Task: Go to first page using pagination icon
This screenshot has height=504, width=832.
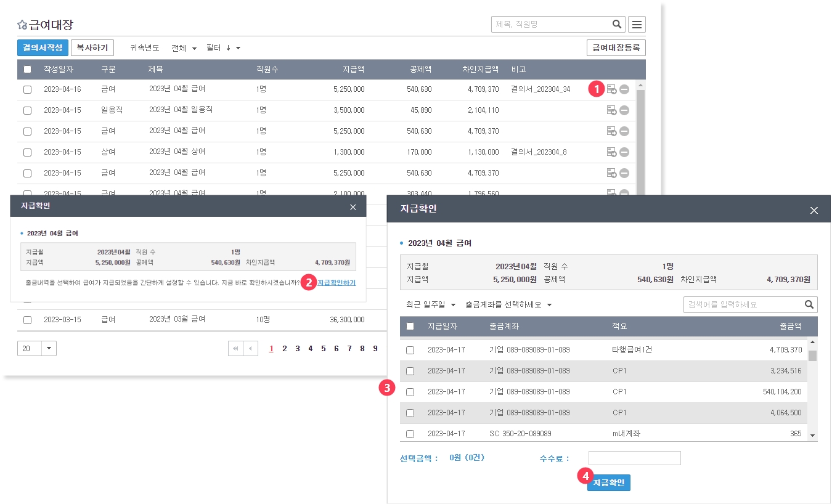Action: click(235, 349)
